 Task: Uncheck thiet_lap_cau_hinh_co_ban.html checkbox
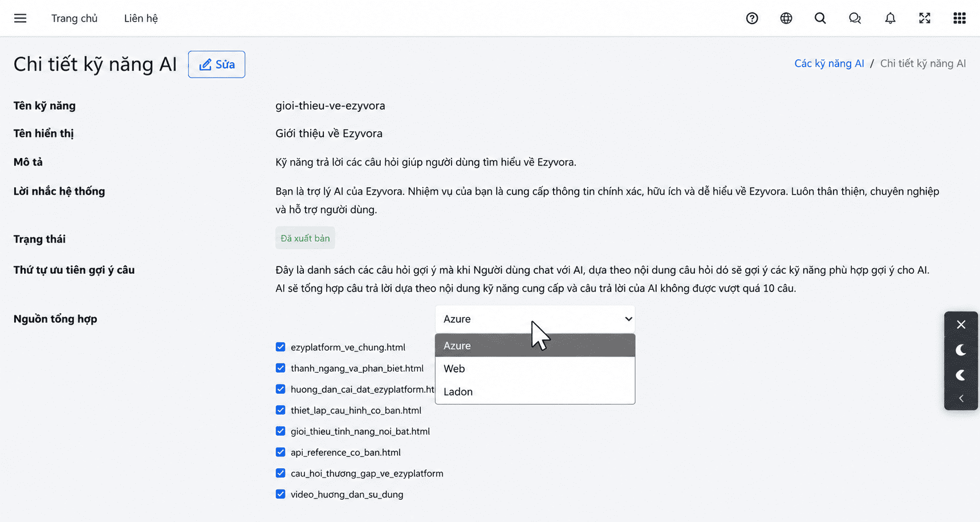click(x=280, y=410)
